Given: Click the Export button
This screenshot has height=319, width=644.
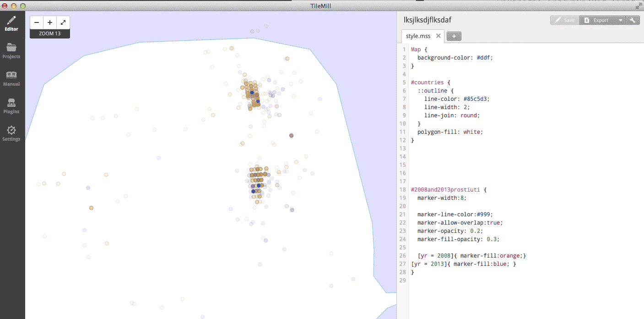Looking at the screenshot, I should tap(598, 20).
